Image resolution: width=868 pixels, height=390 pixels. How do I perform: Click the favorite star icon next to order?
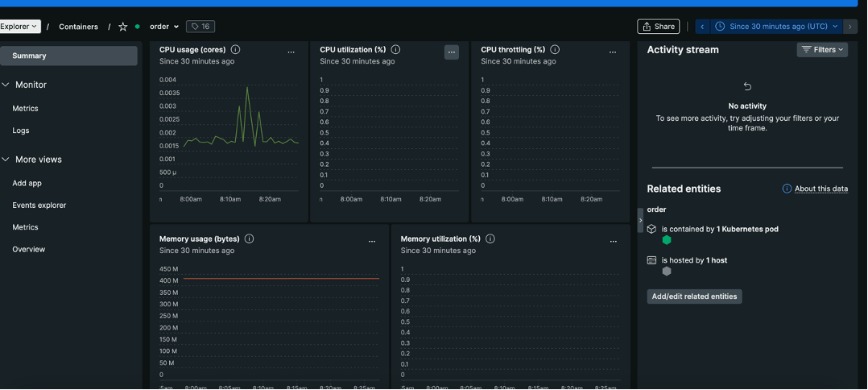pyautogui.click(x=122, y=27)
